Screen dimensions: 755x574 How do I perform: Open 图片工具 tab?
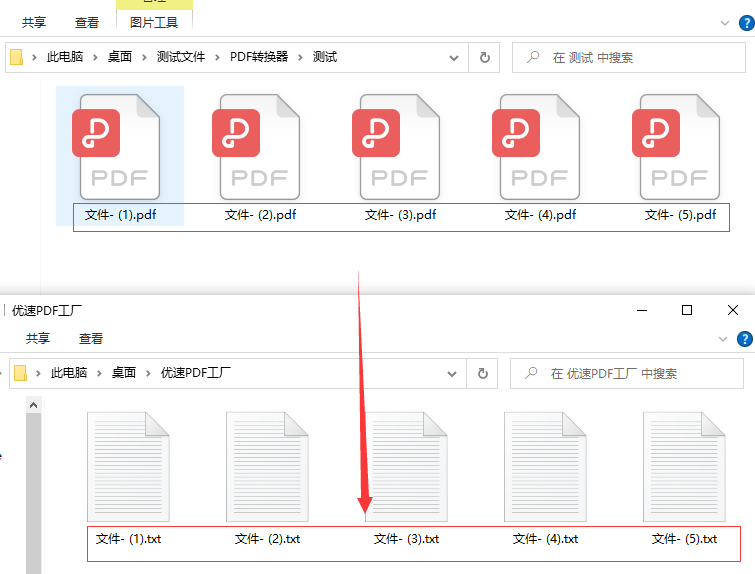point(154,22)
